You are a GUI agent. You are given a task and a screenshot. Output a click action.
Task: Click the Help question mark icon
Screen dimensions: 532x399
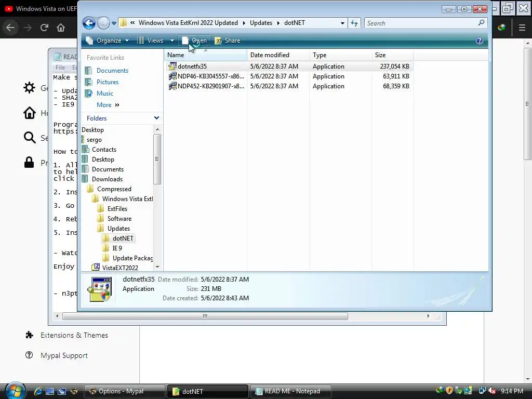pos(480,41)
